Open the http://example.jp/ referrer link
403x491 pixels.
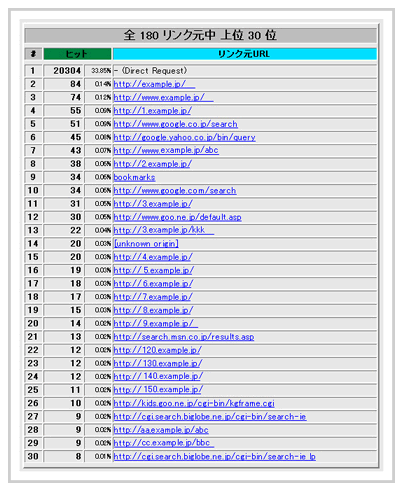[x=154, y=84]
